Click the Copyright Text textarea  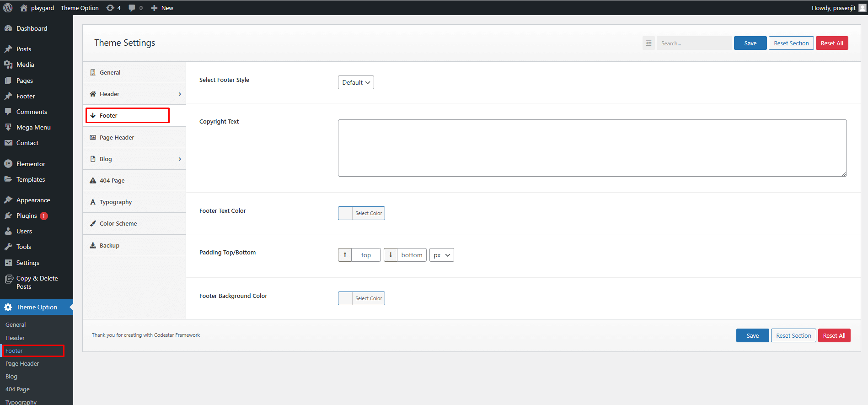pyautogui.click(x=592, y=148)
